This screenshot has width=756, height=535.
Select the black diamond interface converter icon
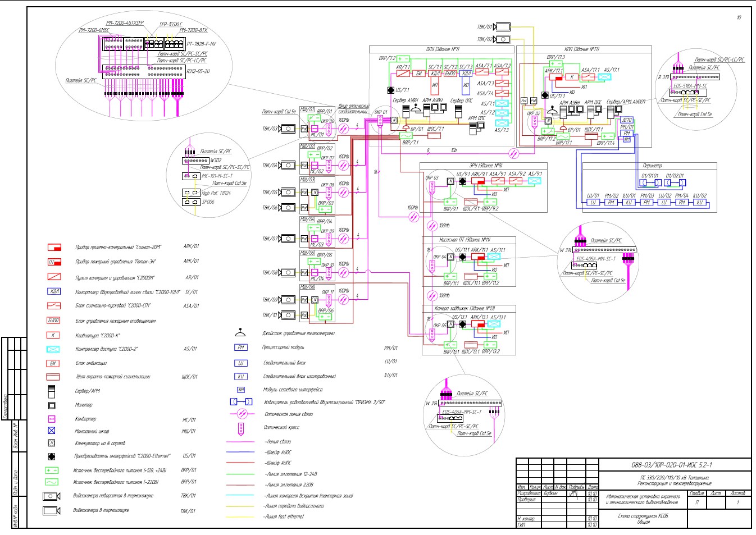(52, 456)
